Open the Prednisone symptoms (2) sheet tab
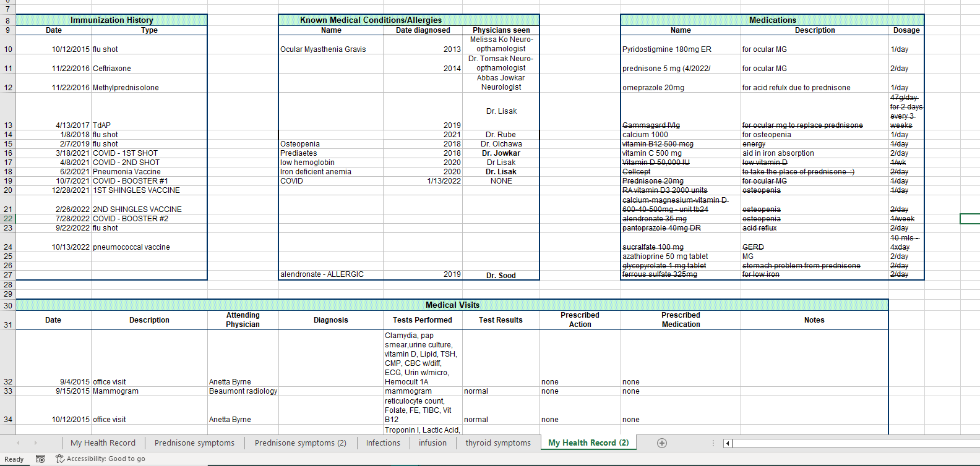Image resolution: width=980 pixels, height=466 pixels. click(301, 443)
